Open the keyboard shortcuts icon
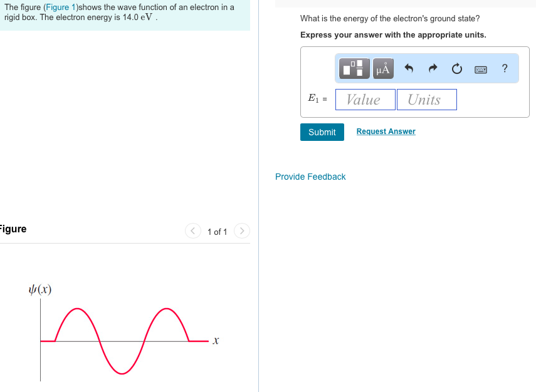The height and width of the screenshot is (392, 536). [481, 69]
